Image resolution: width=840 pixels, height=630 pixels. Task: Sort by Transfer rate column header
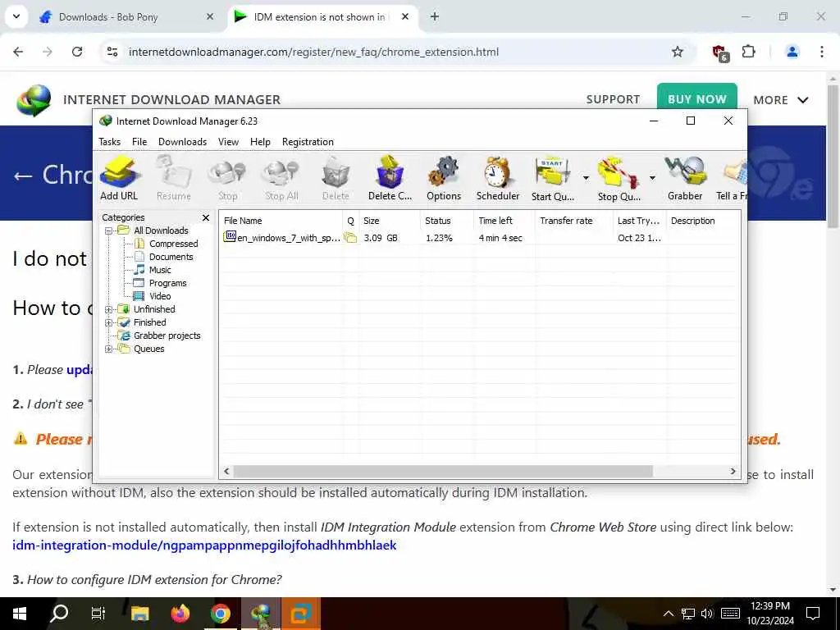pyautogui.click(x=573, y=221)
